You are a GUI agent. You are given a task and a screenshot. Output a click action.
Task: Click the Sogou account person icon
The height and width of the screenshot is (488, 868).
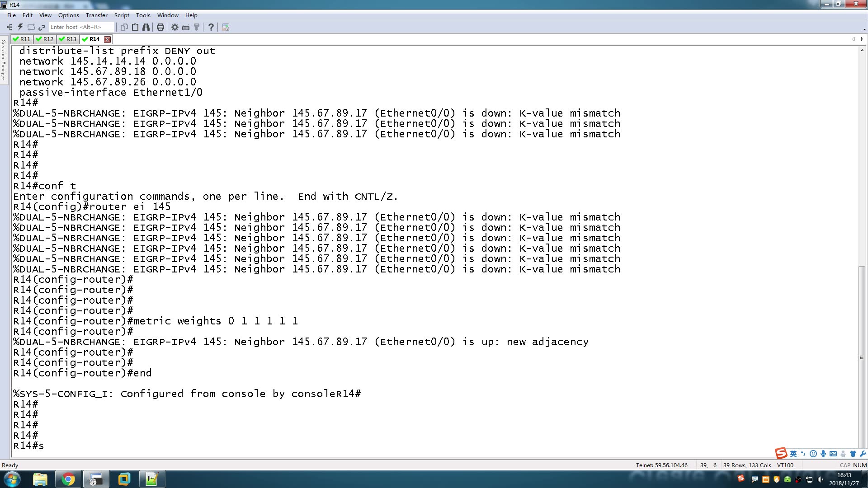(843, 454)
